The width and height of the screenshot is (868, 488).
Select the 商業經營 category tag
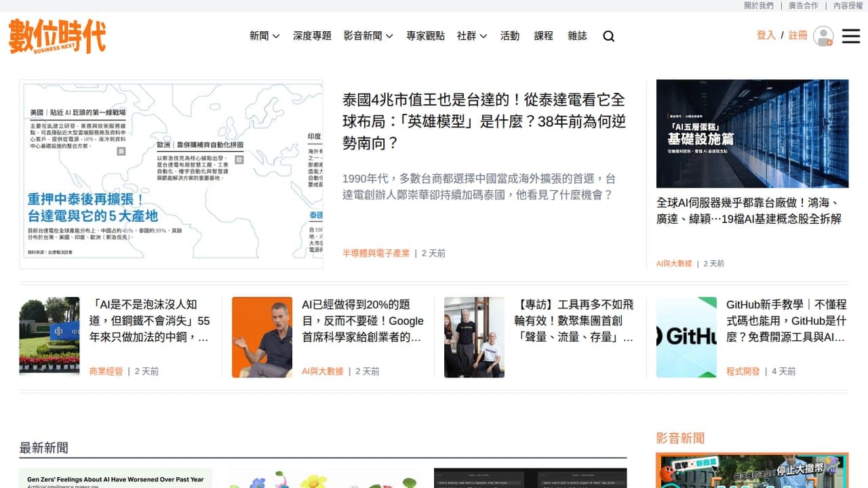[x=106, y=371]
